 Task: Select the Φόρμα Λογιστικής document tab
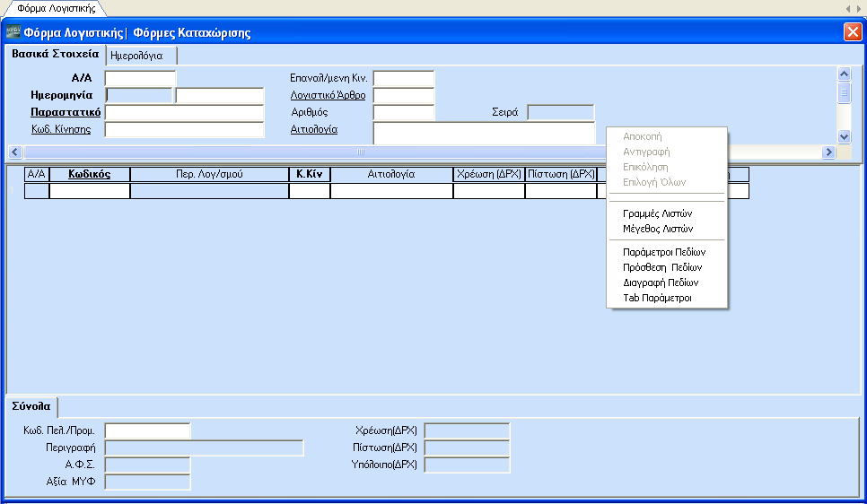coord(56,8)
